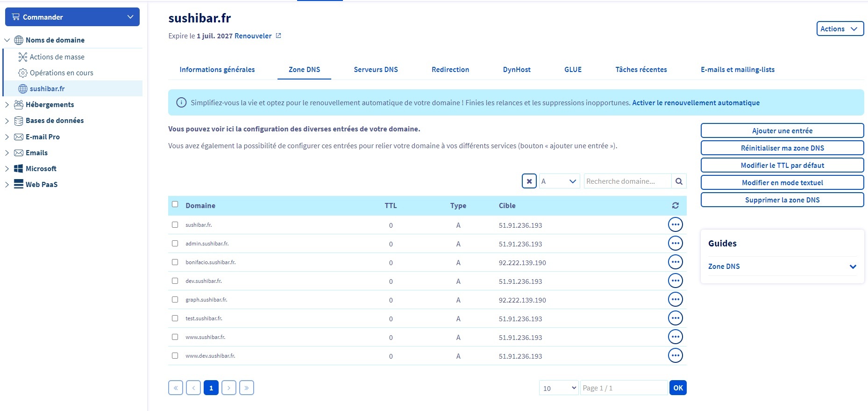Screen dimensions: 868x411
Task: Select all rows with header checkbox
Action: (x=175, y=204)
